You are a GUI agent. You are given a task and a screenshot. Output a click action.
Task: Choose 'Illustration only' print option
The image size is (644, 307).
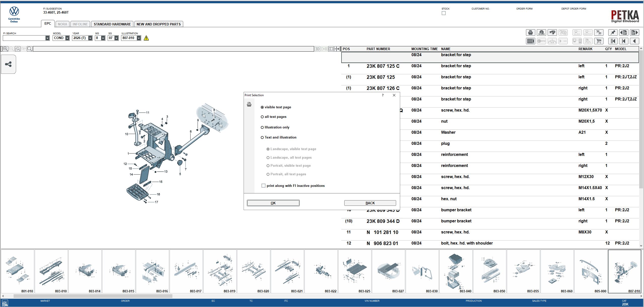tap(262, 127)
